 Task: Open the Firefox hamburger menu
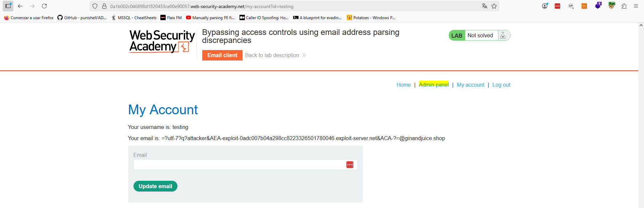pyautogui.click(x=636, y=6)
